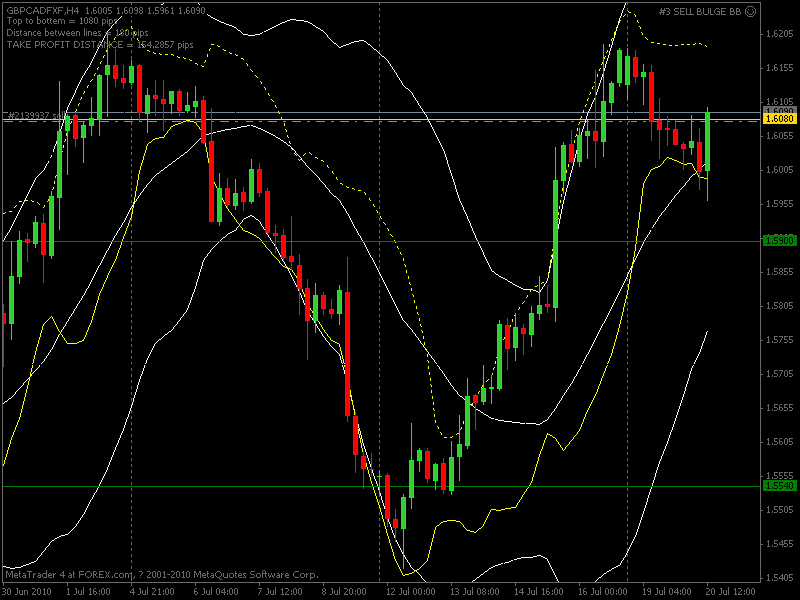Click the expert advisor smiley face icon
The height and width of the screenshot is (600, 800).
pos(751,11)
